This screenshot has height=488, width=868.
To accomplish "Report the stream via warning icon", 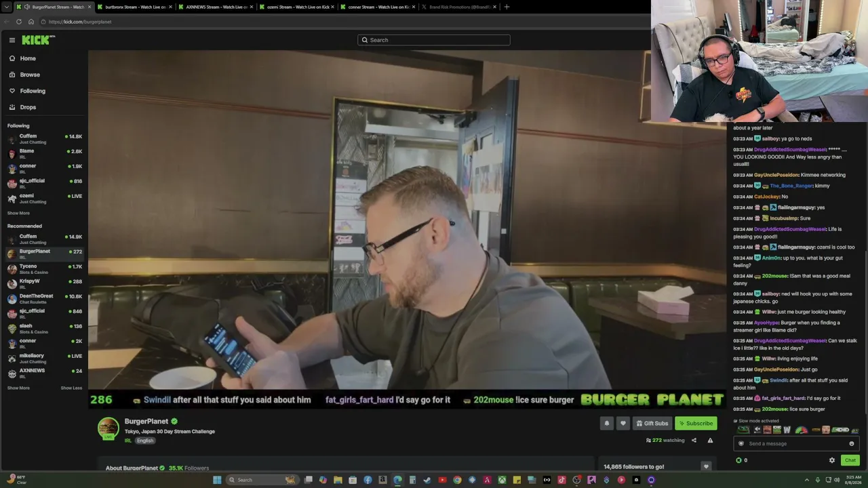I will [x=710, y=441].
